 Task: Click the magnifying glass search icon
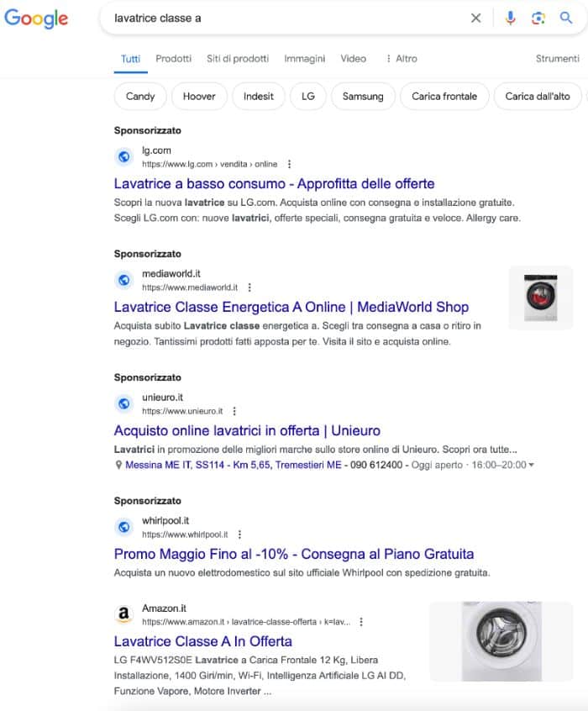click(566, 18)
